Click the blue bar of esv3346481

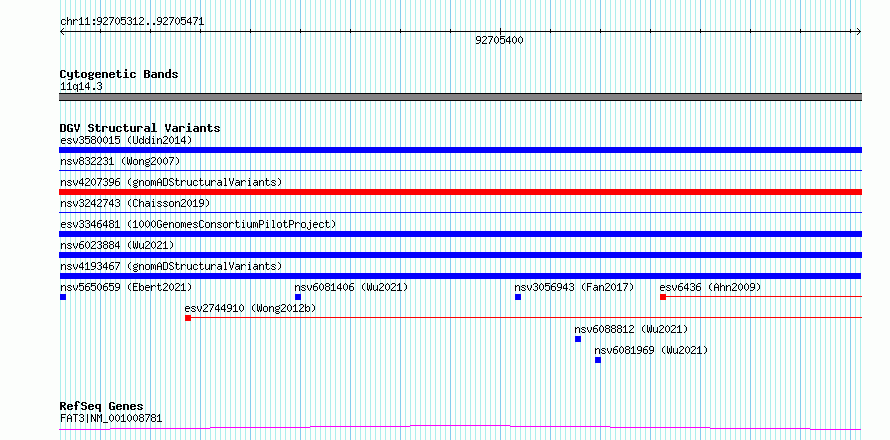(x=460, y=234)
